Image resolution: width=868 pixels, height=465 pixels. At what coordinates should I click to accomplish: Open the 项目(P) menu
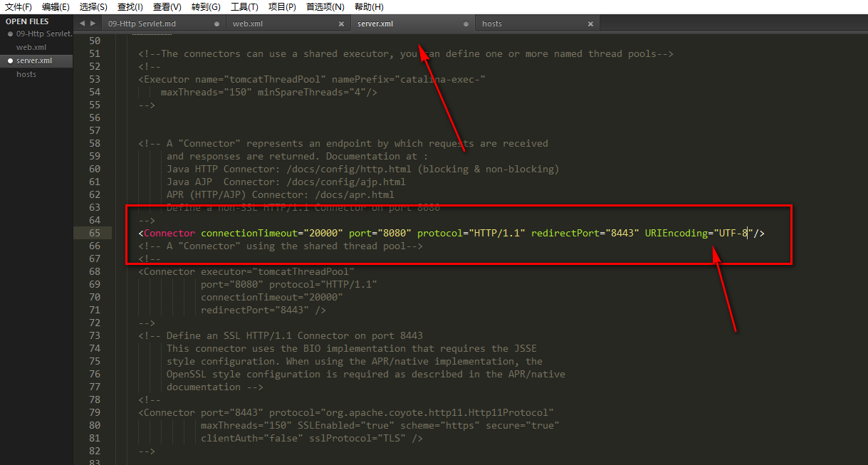click(282, 6)
